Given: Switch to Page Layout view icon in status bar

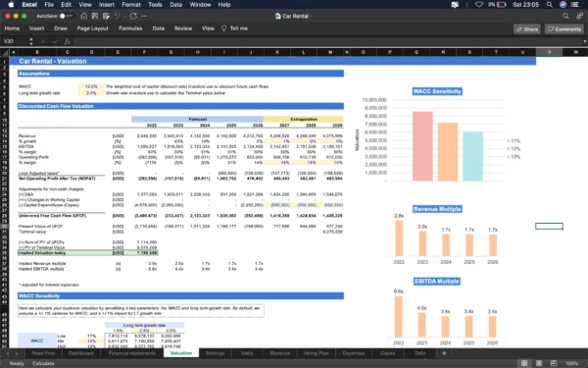Looking at the screenshot, I should click(x=539, y=363).
